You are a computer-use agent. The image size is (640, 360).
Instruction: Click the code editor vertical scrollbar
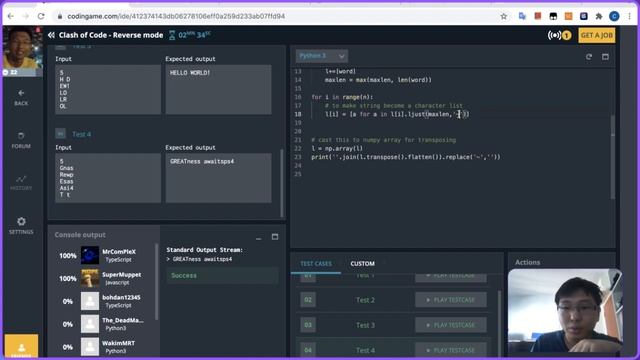click(613, 157)
